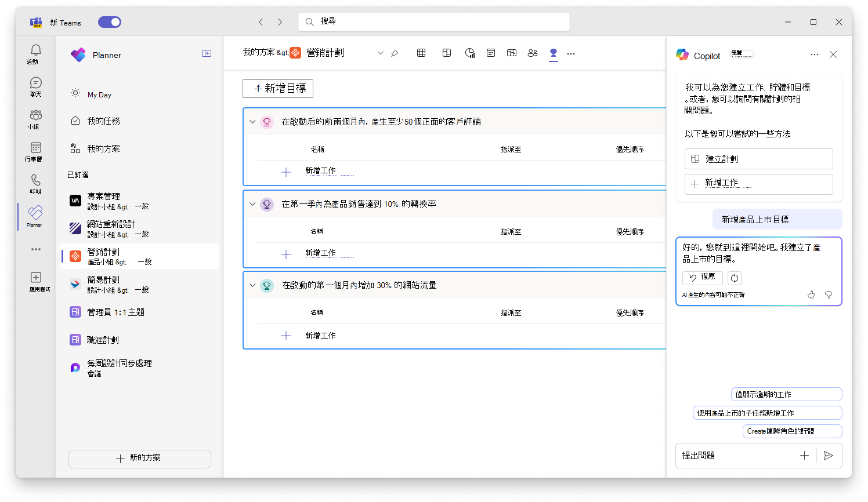This screenshot has width=868, height=502.
Task: Select the 專案管理 pinned plan
Action: [x=140, y=201]
